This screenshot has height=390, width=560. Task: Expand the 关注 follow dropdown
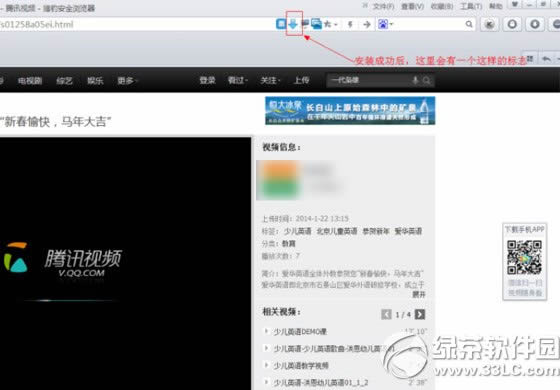point(270,80)
